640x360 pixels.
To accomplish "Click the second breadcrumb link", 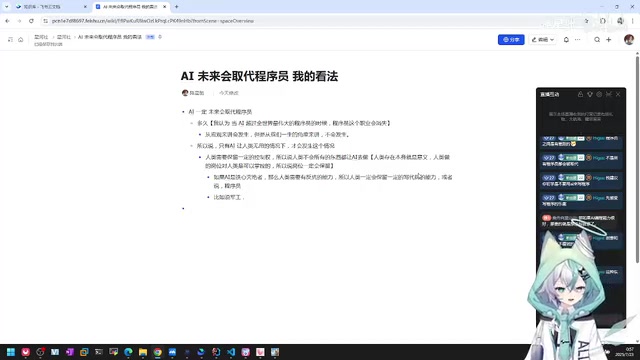I will tap(64, 37).
